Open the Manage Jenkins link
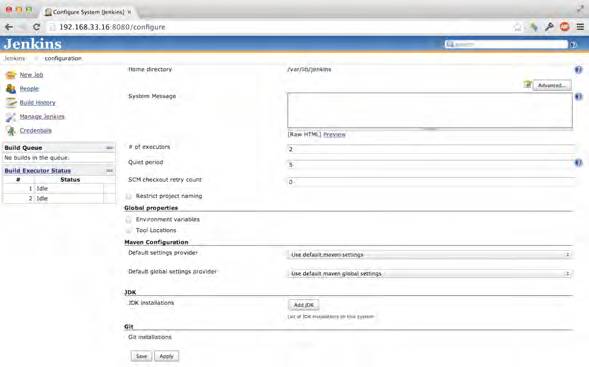Image resolution: width=589 pixels, height=367 pixels. (42, 116)
